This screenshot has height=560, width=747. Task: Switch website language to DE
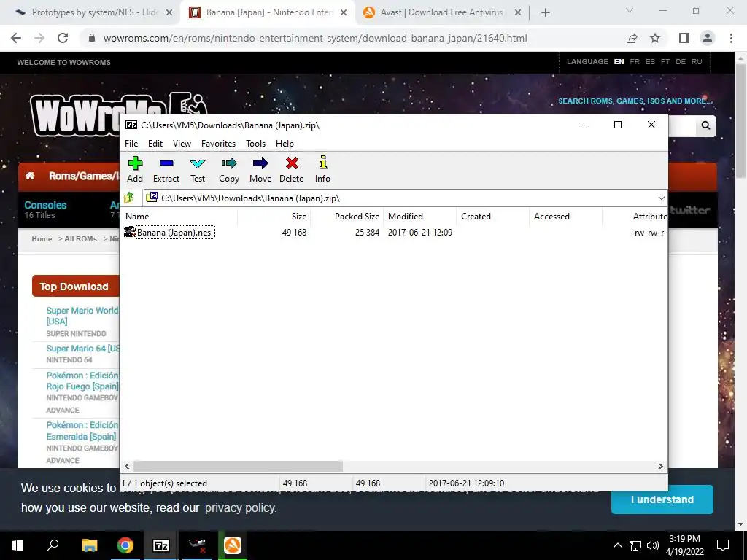point(681,61)
